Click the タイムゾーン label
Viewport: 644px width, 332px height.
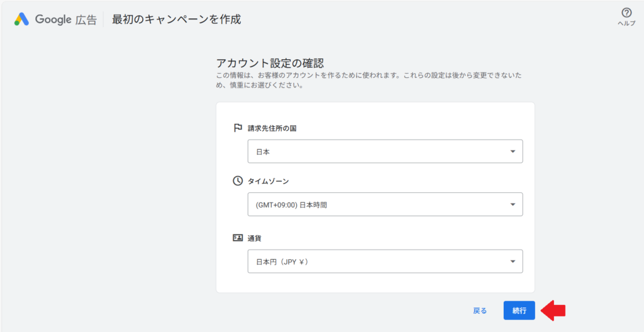268,181
